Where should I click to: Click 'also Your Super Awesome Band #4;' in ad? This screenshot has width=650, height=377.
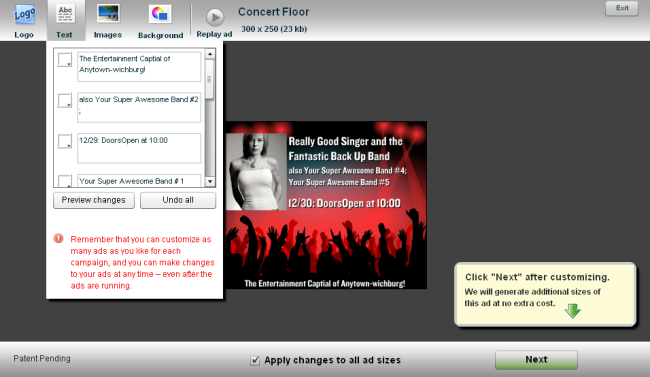coord(347,170)
